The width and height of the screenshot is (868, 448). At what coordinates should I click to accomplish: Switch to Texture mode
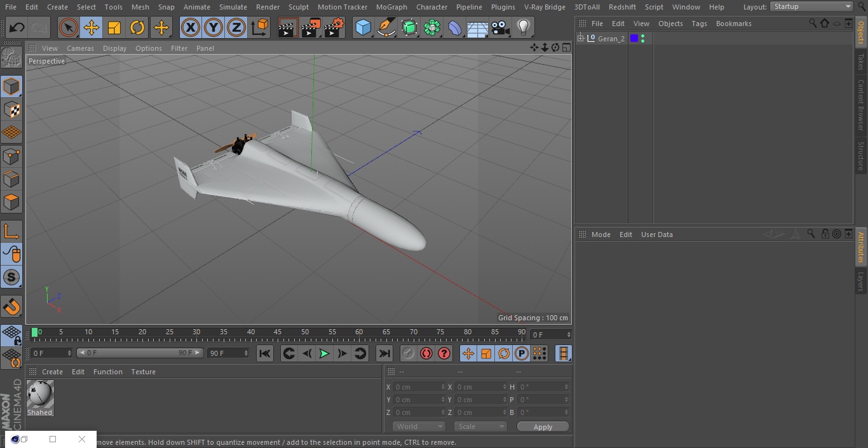[11, 109]
